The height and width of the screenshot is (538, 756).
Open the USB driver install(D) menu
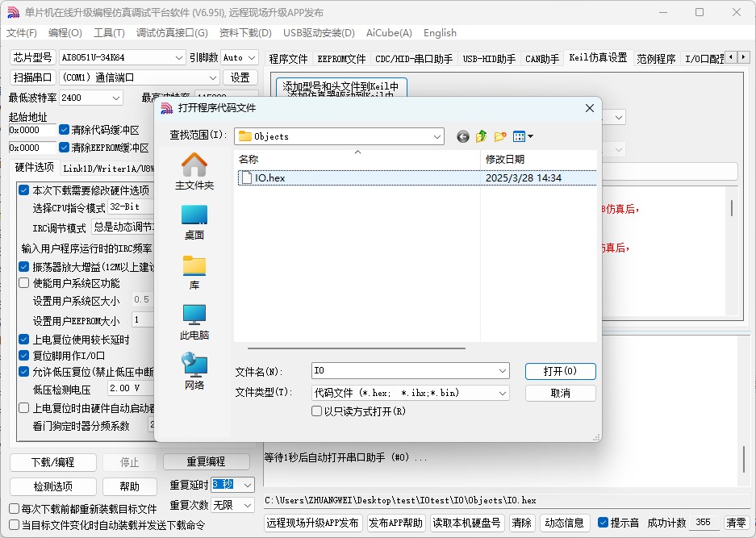pos(319,33)
